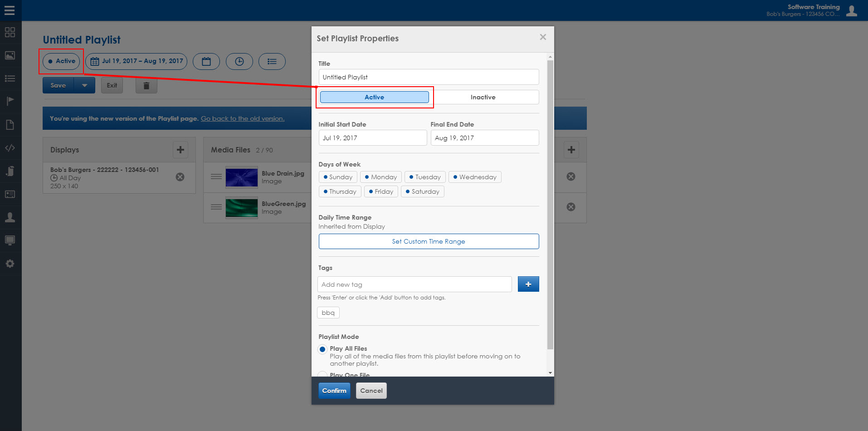The image size is (868, 431).
Task: Click the Confirm button
Action: tap(334, 391)
